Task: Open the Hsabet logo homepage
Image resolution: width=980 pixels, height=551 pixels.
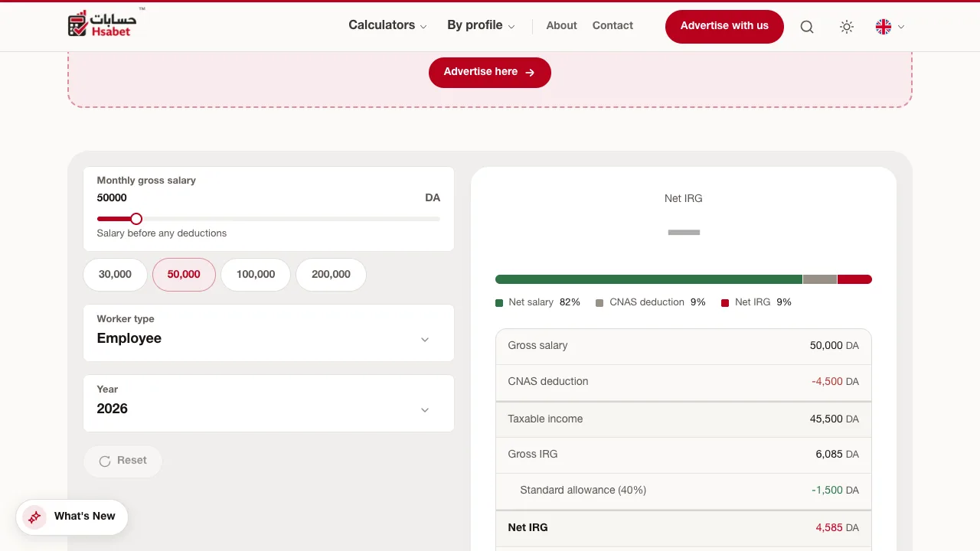Action: (x=103, y=24)
